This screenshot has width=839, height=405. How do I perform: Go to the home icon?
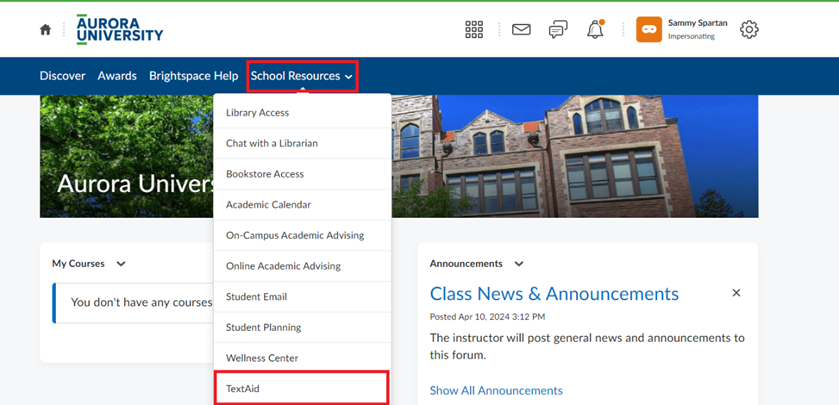45,30
